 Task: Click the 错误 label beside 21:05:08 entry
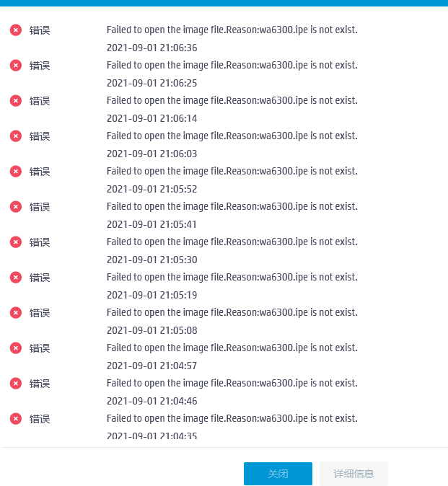point(40,313)
